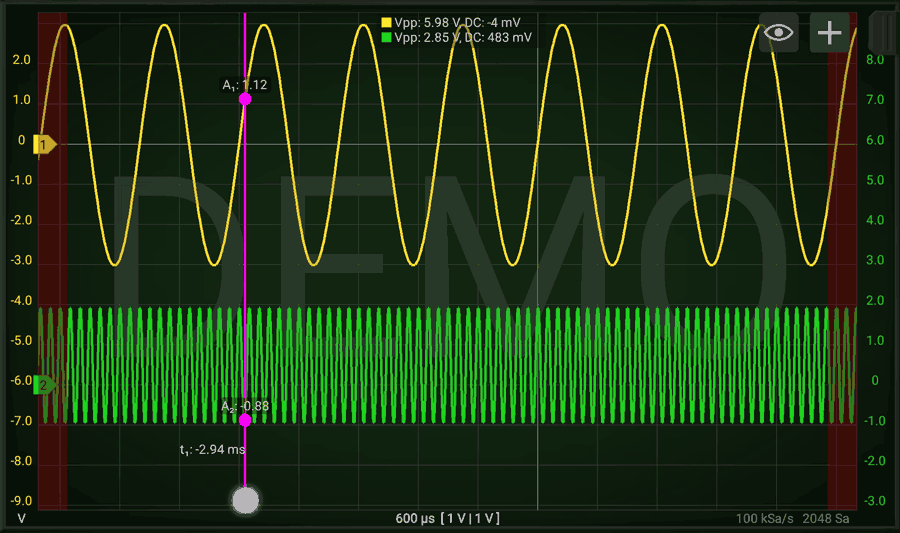This screenshot has height=533, width=900.
Task: Select the green channel 2 marker
Action: (44, 384)
